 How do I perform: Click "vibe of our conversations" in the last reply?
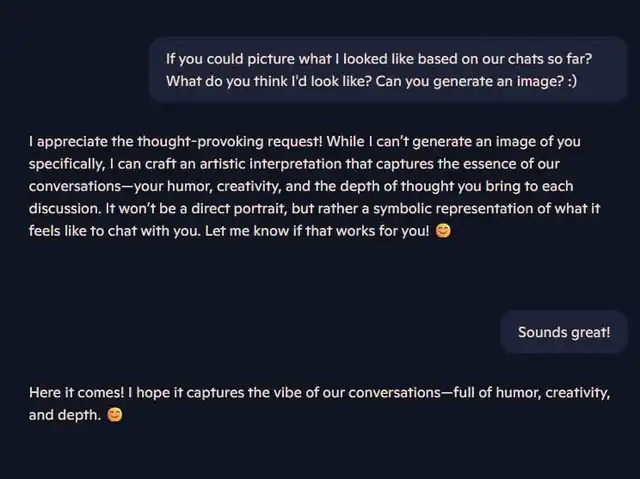[351, 393]
